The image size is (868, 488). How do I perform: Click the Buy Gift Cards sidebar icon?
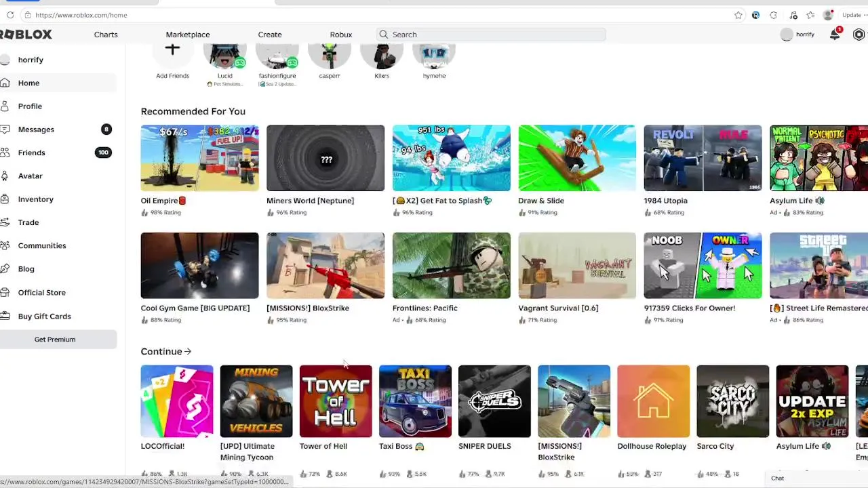(x=5, y=316)
